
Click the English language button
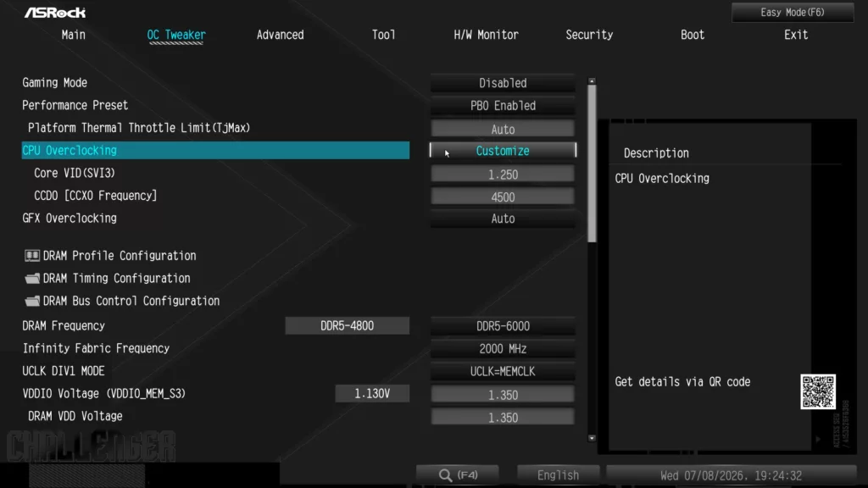coord(558,475)
